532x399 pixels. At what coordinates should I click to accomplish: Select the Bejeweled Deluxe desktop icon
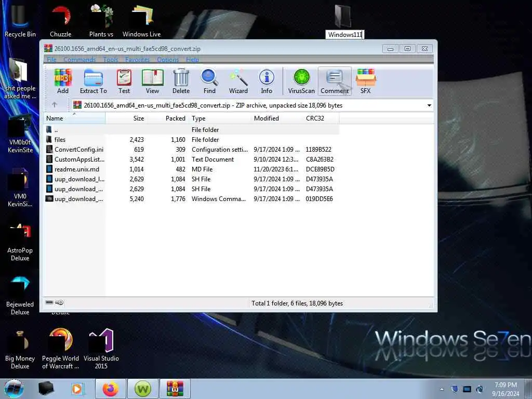[20, 296]
